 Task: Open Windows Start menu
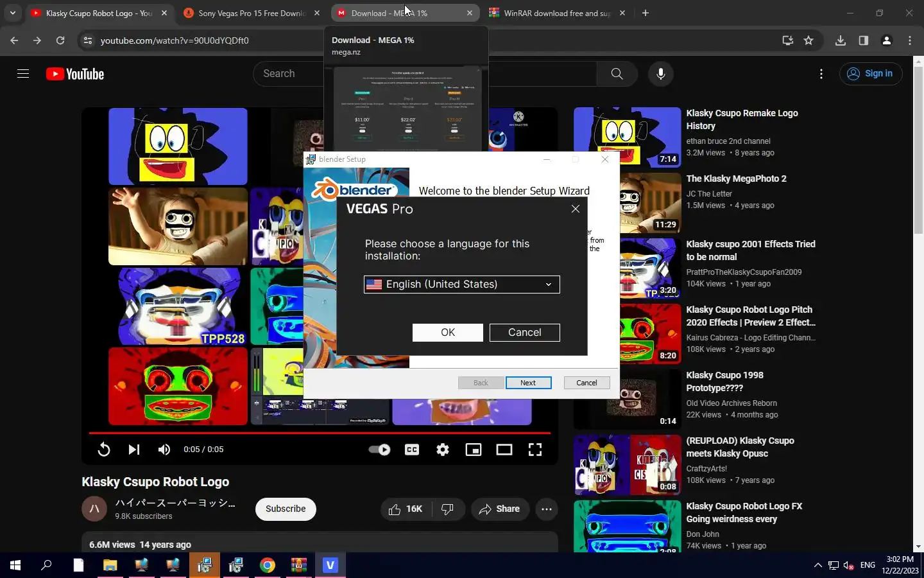coord(15,565)
